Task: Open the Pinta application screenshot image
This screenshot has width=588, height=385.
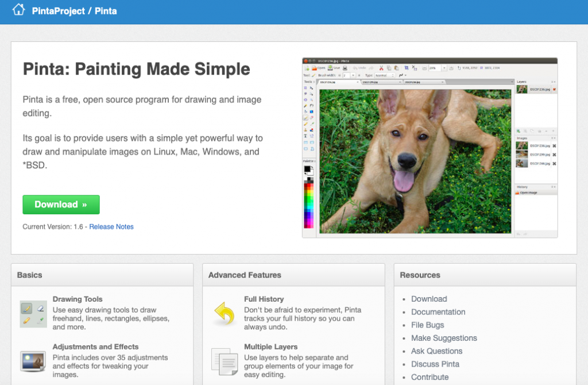Action: [x=430, y=148]
